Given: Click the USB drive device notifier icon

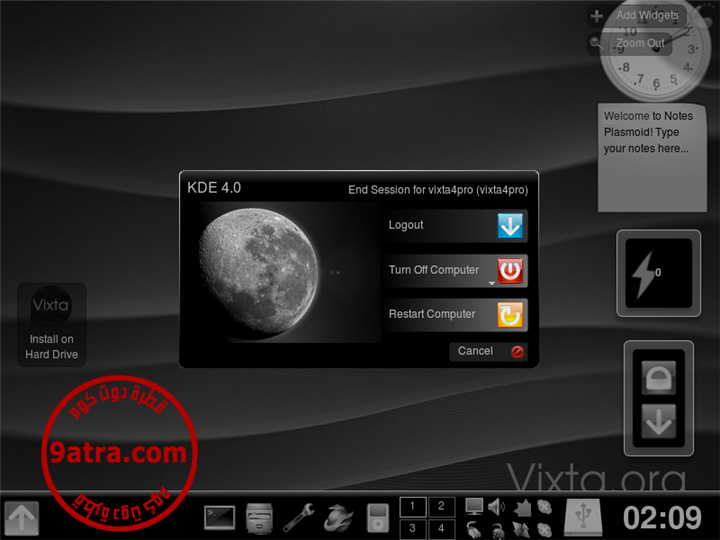Looking at the screenshot, I should pos(583,518).
